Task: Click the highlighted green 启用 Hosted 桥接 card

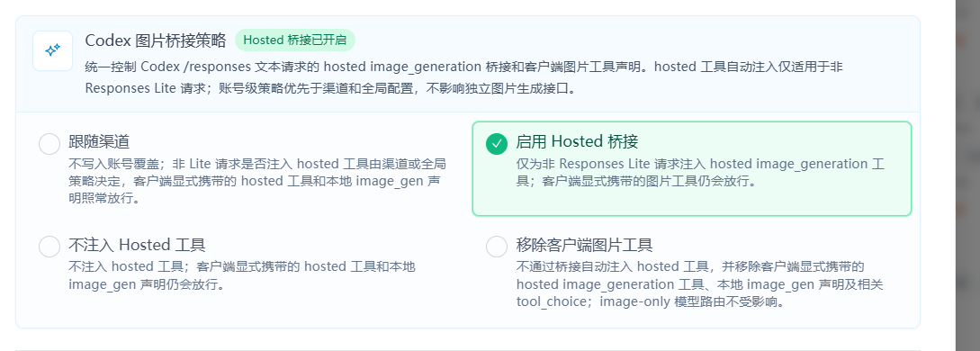Action: 692,168
